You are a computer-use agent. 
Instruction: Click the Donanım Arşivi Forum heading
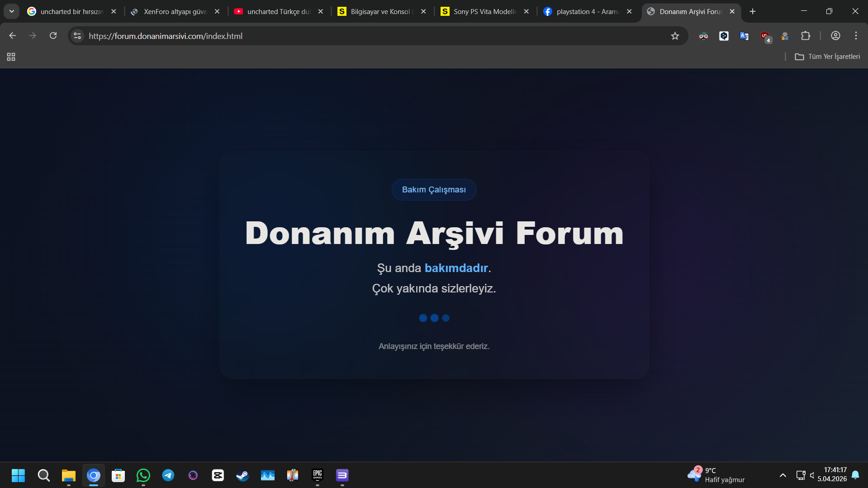coord(434,233)
